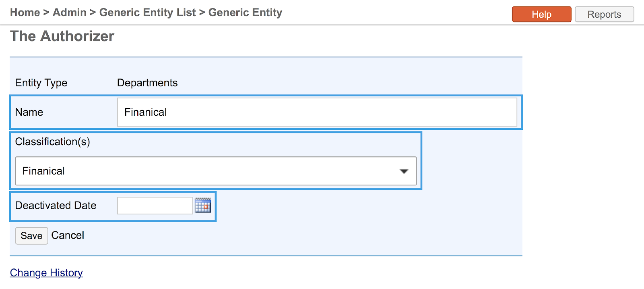Open the Reports button

(604, 15)
